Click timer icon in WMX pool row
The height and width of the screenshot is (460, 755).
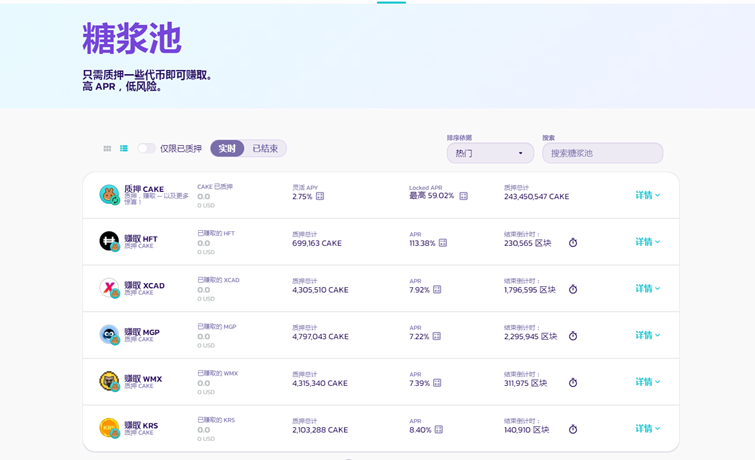point(573,382)
